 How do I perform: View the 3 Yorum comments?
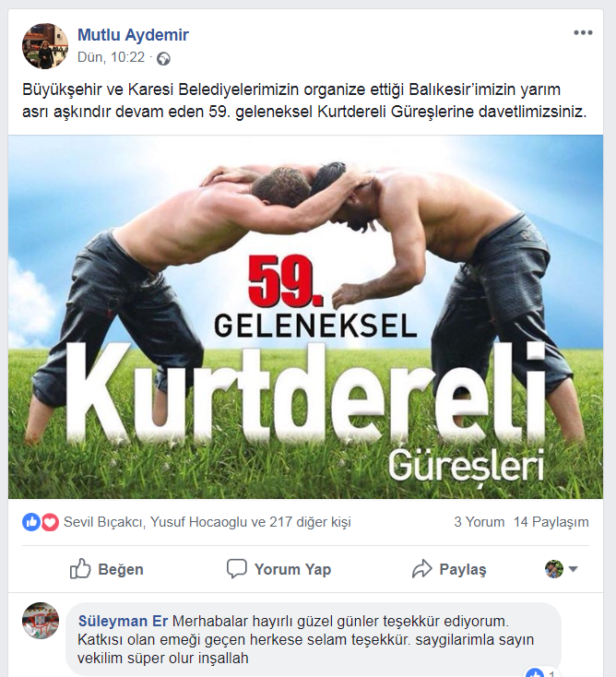tap(480, 521)
